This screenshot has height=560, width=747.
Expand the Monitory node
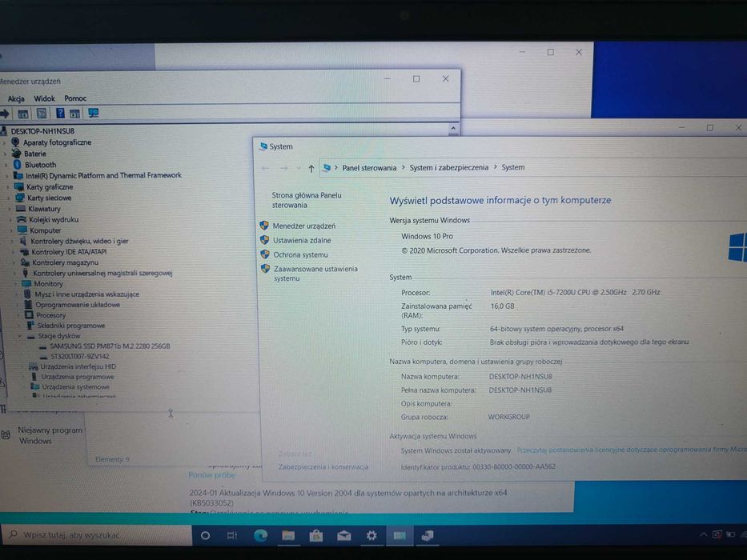(16, 284)
